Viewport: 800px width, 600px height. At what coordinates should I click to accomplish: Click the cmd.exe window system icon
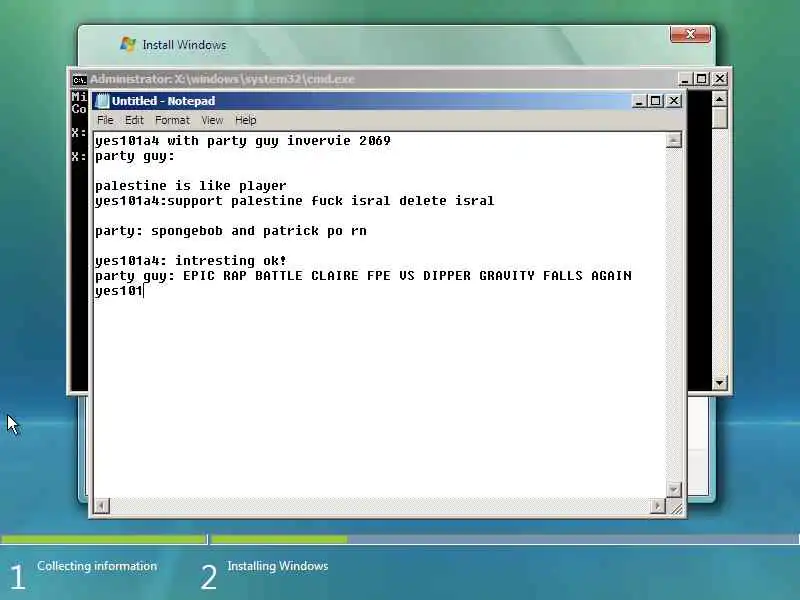[x=80, y=80]
